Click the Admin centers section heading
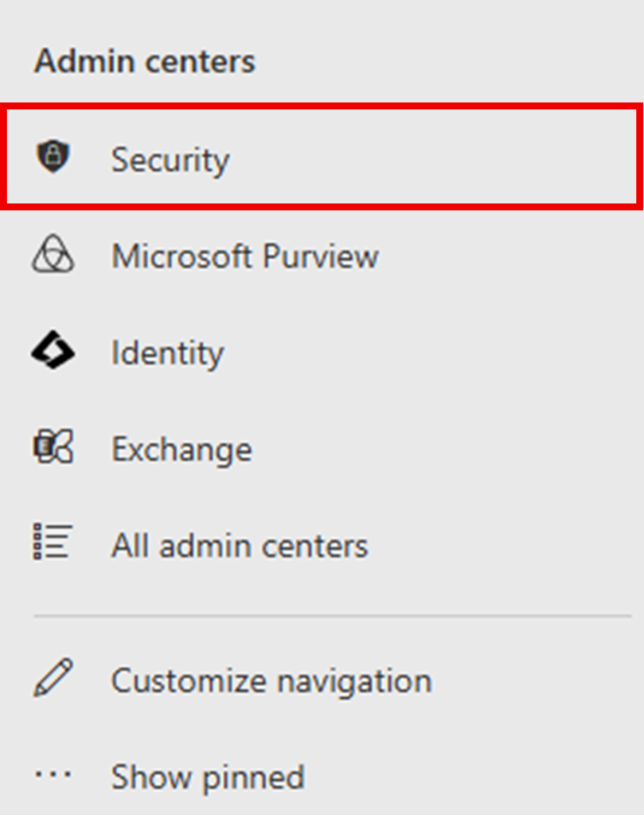Image resolution: width=644 pixels, height=815 pixels. click(145, 61)
